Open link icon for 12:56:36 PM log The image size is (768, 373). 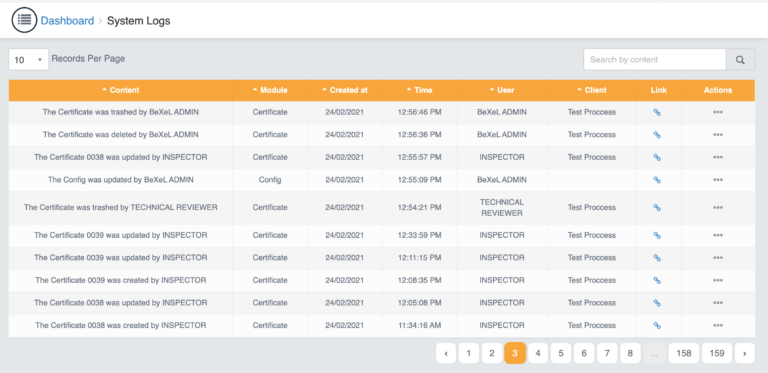tap(657, 135)
